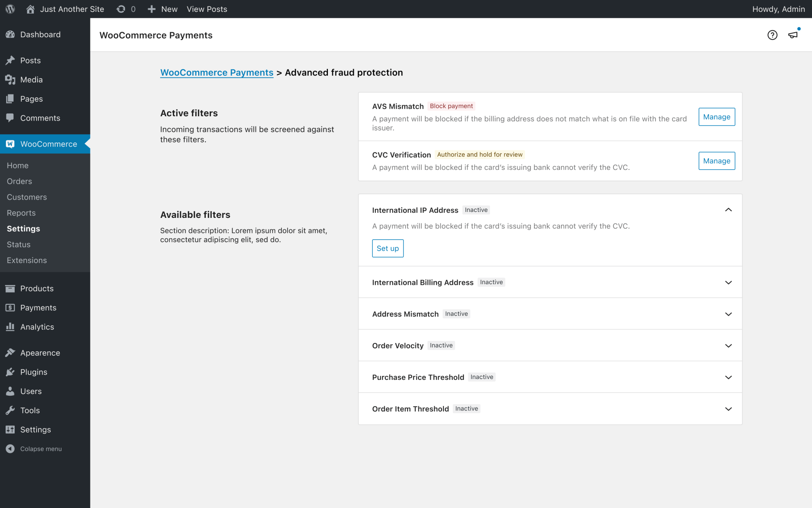Image resolution: width=812 pixels, height=508 pixels.
Task: Open Customers in the WooCommerce submenu
Action: 27,197
